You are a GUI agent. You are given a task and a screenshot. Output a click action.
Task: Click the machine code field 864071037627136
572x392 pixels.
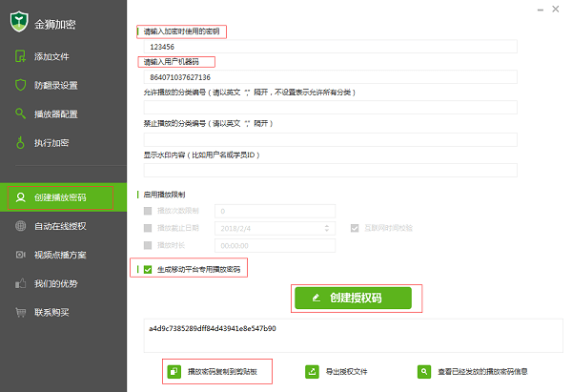tap(331, 77)
